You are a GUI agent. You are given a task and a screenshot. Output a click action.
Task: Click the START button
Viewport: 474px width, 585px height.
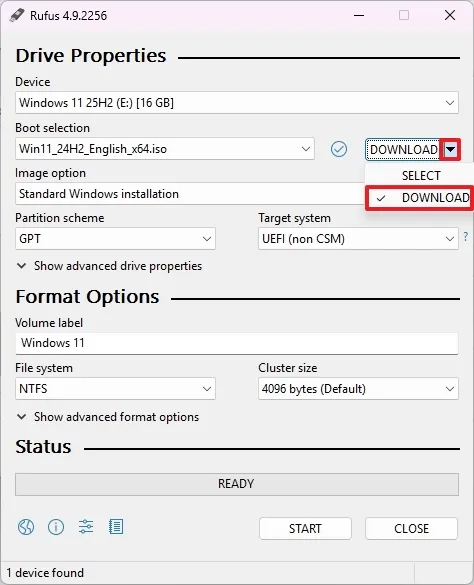[x=305, y=528]
